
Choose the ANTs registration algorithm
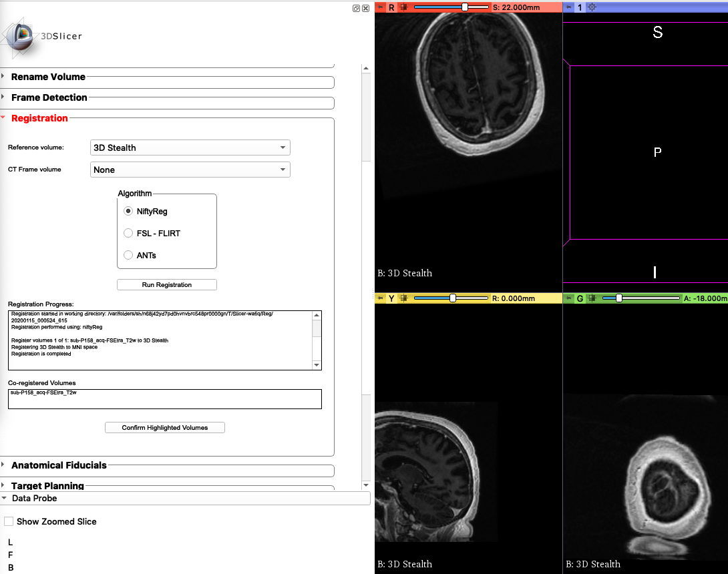[128, 255]
